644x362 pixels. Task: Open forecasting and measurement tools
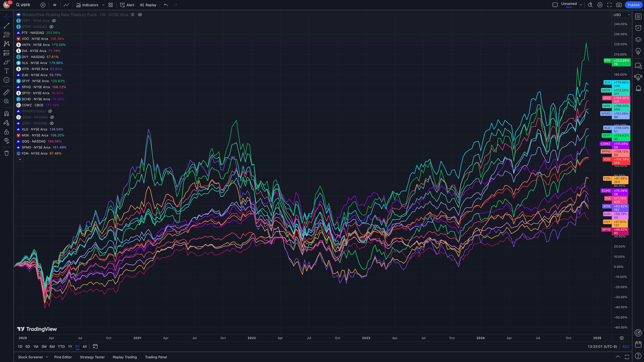pos(6,53)
